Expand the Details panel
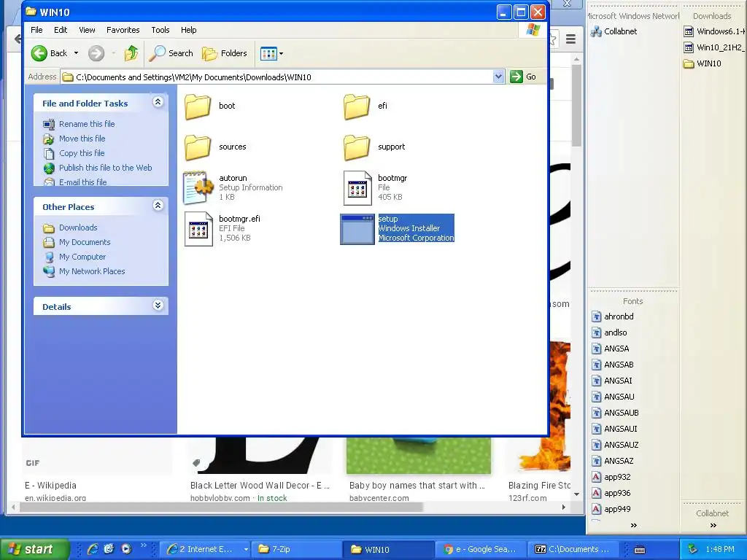Screen dimensions: 747x560 158,306
